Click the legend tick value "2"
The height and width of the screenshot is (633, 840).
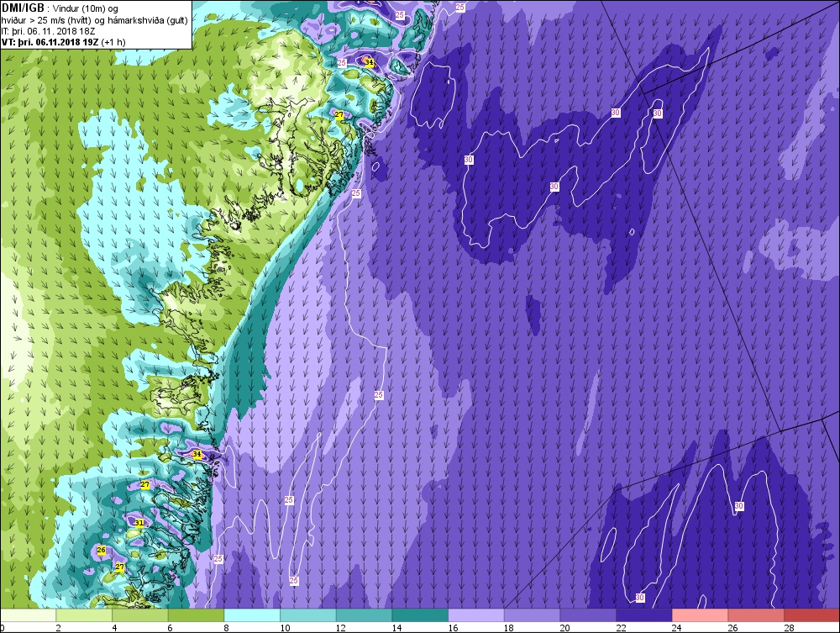point(58,628)
